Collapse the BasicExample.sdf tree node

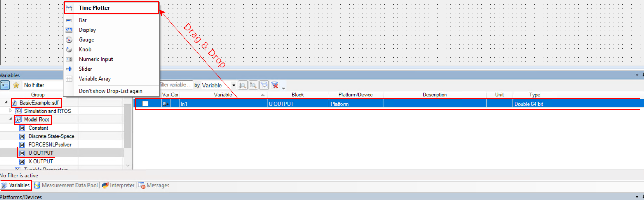click(6, 102)
